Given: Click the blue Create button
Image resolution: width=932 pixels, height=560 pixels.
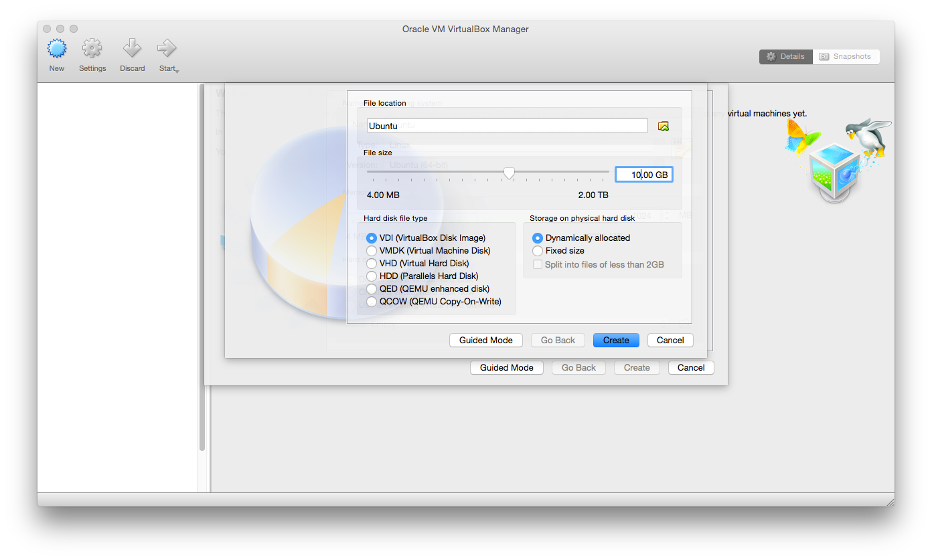Looking at the screenshot, I should (x=616, y=341).
